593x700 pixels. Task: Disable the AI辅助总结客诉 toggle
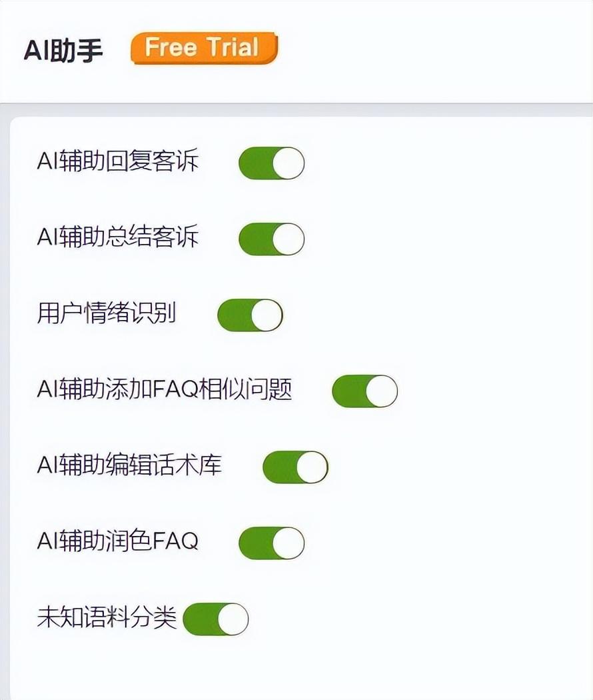[271, 239]
